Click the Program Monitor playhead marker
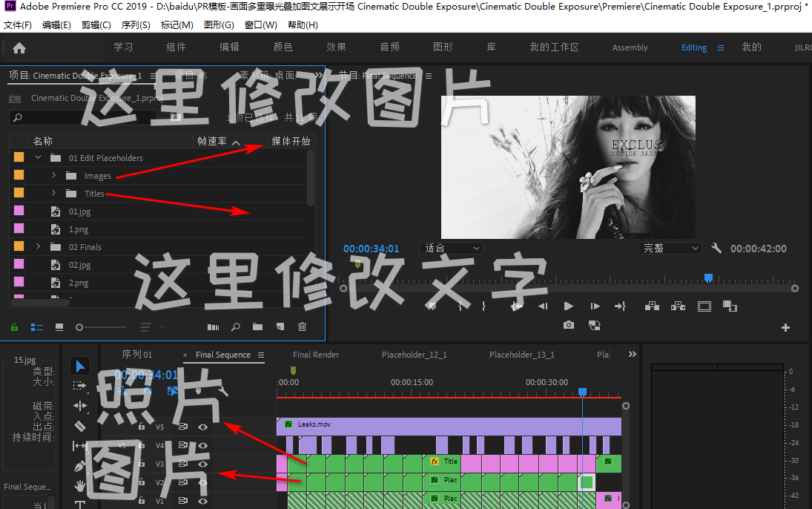Image resolution: width=812 pixels, height=509 pixels. pos(708,278)
